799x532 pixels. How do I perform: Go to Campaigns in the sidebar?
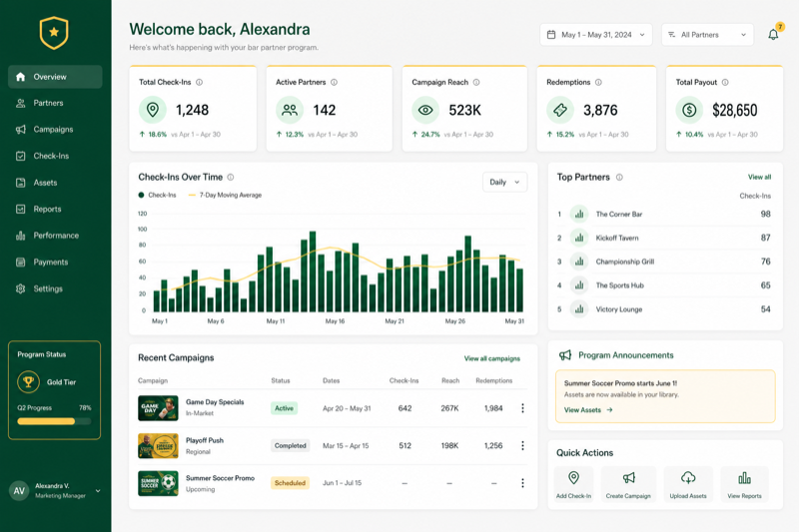(55, 130)
